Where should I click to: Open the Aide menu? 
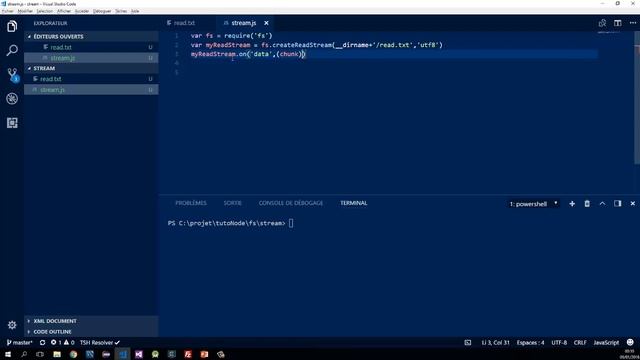135,11
